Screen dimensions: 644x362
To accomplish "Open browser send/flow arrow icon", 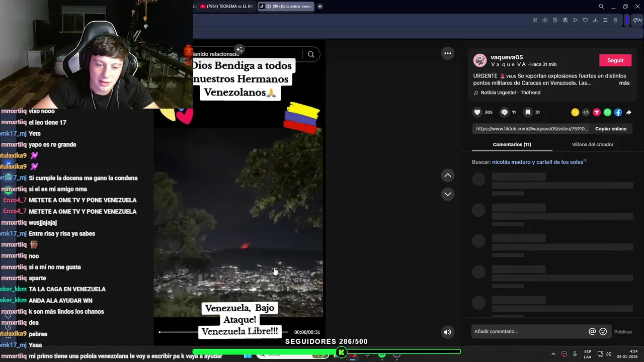I will (575, 20).
